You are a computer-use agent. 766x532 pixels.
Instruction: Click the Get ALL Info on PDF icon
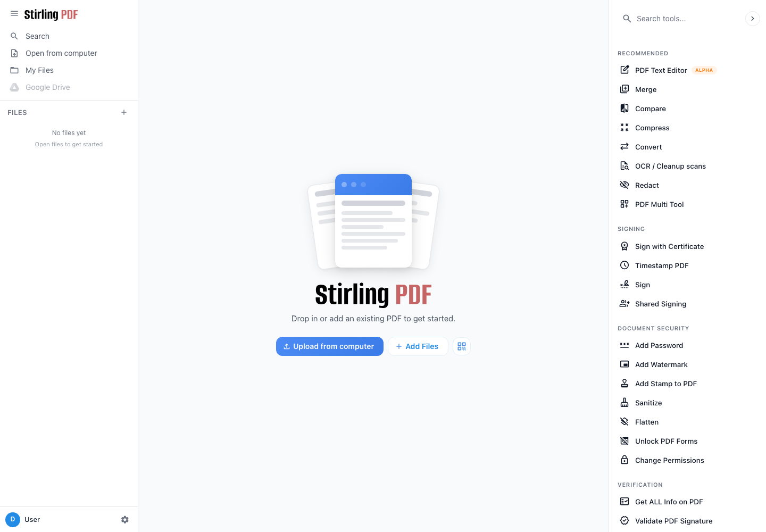coord(625,501)
